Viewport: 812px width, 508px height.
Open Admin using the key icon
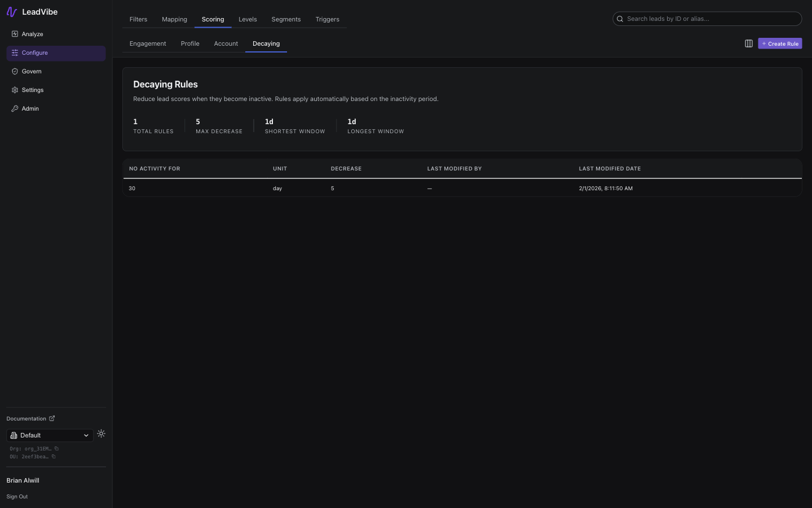[15, 108]
